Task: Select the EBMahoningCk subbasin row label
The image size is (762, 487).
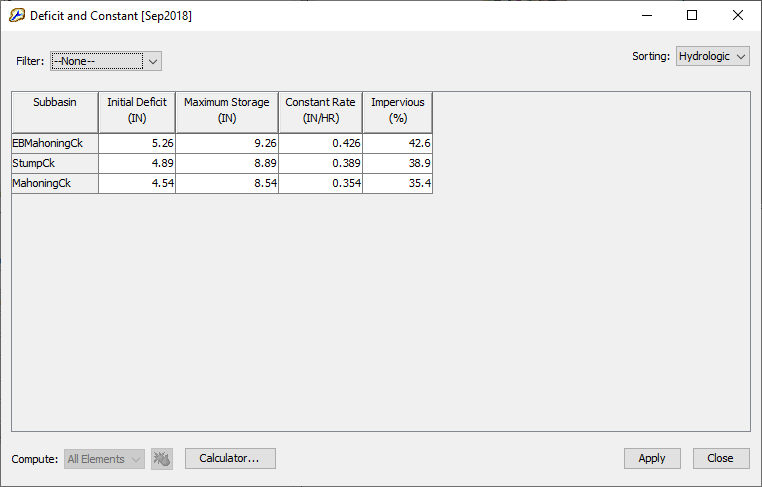Action: [55, 143]
